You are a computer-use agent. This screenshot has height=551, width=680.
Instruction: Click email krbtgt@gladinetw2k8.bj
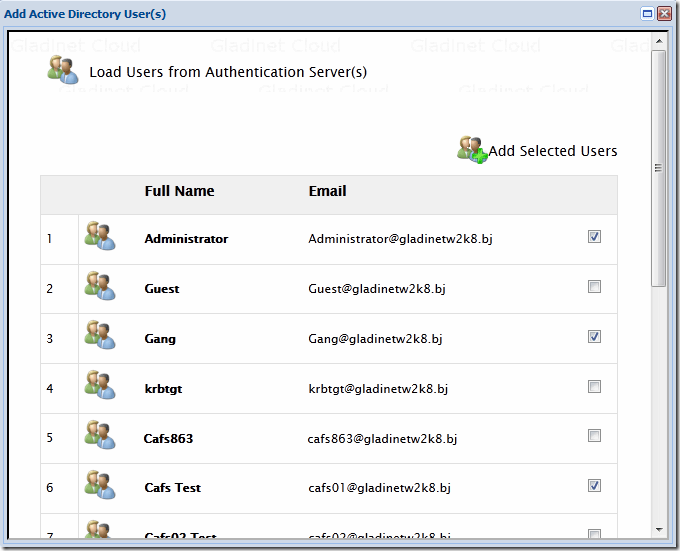[x=378, y=388]
